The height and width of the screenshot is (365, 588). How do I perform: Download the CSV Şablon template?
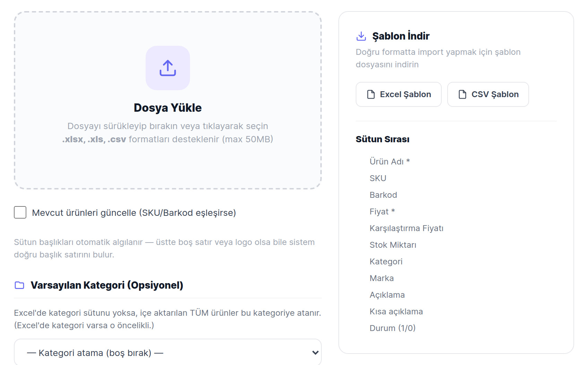[488, 94]
